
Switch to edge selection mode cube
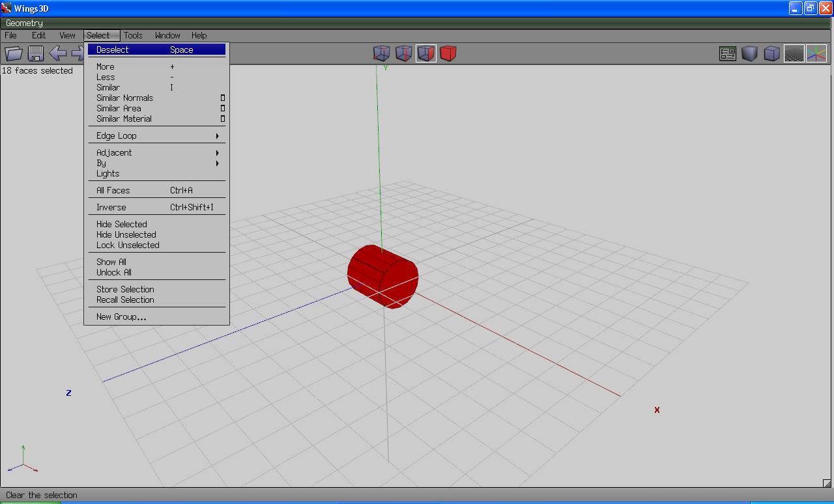pos(403,53)
